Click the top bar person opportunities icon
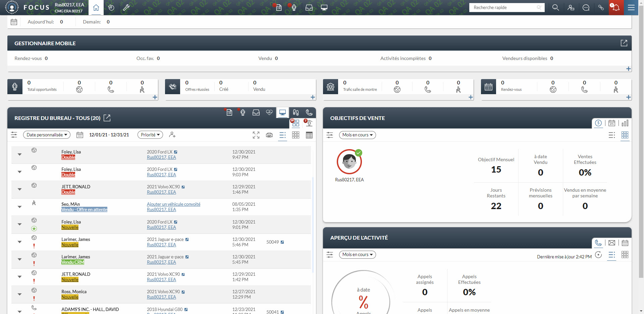The width and height of the screenshot is (644, 314). pos(293,7)
